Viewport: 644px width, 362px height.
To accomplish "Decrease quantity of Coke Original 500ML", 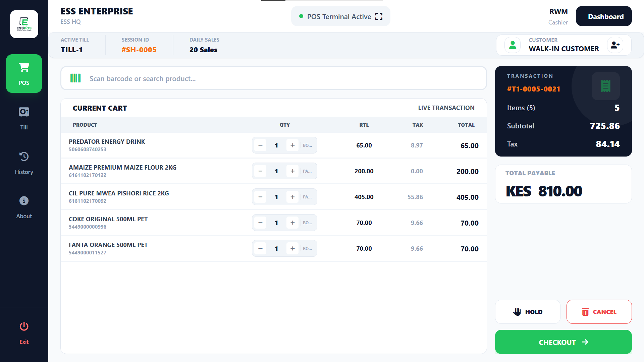I will coord(260,223).
